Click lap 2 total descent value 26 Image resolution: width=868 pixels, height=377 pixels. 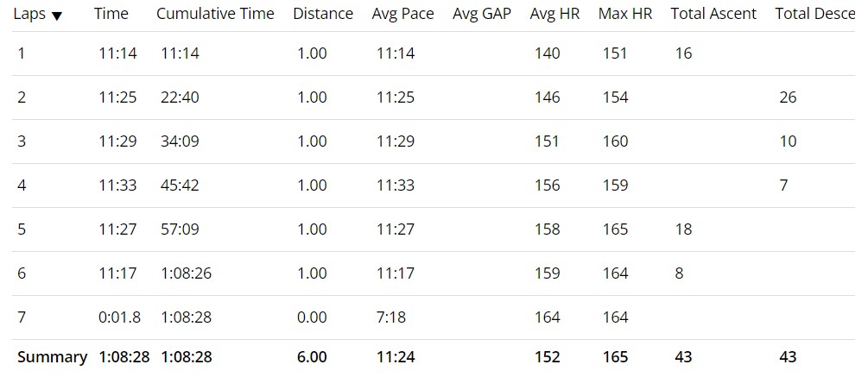coord(788,97)
